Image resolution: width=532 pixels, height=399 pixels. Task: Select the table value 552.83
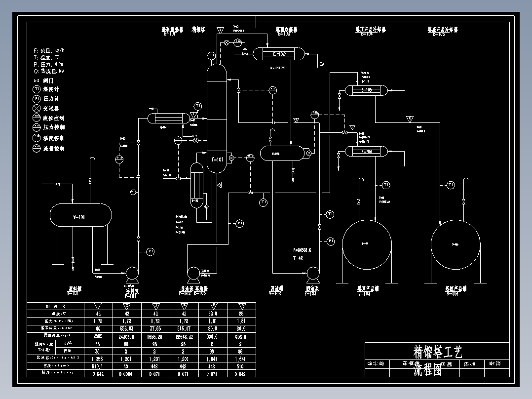(126, 329)
